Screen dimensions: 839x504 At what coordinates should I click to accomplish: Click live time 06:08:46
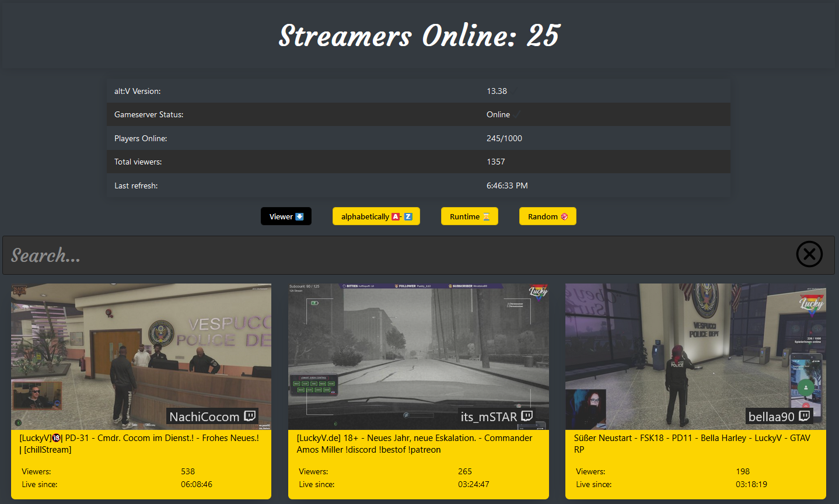[197, 484]
